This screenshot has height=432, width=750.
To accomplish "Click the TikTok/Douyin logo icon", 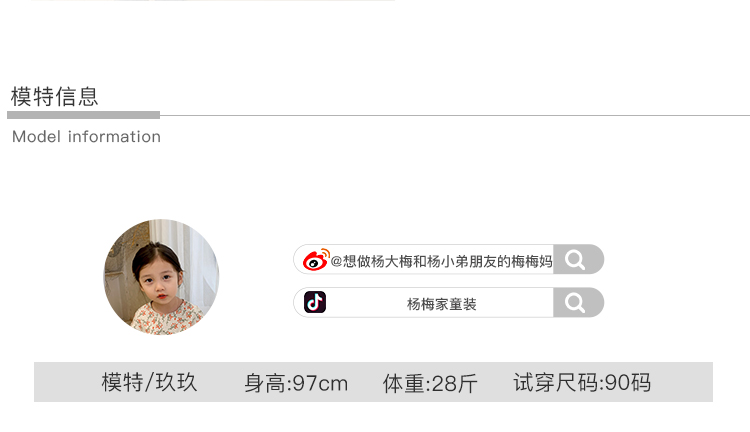I will (x=315, y=302).
